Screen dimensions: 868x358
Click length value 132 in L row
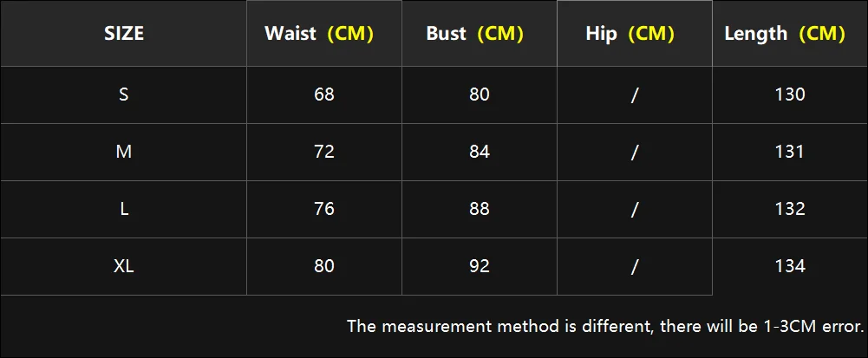coord(790,210)
